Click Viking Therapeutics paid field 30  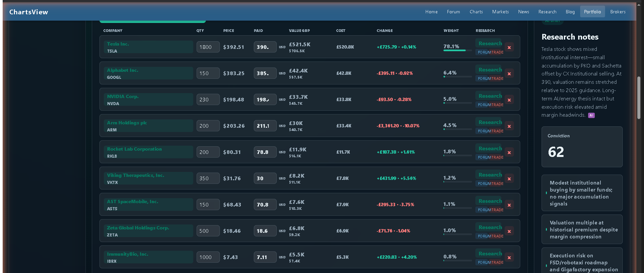[265, 178]
